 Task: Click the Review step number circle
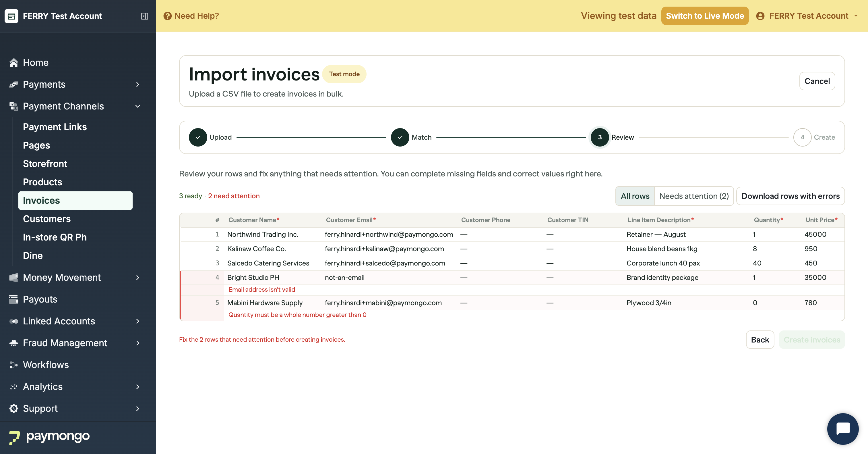[x=600, y=137]
